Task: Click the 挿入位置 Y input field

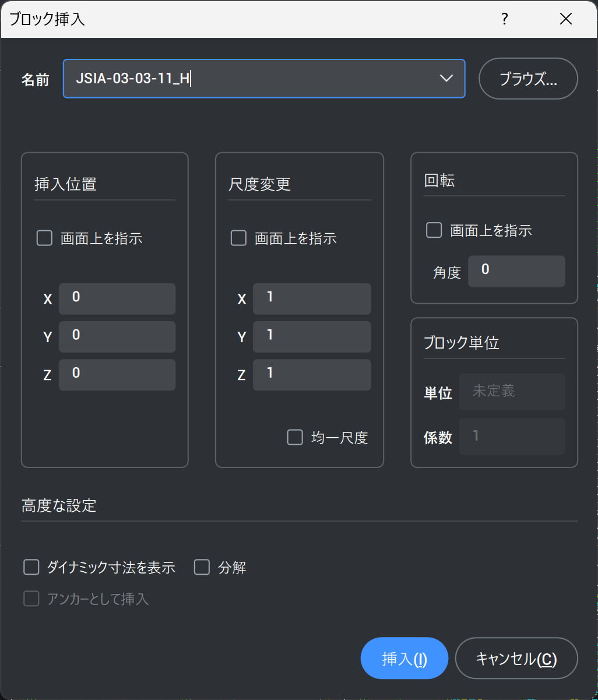Action: pyautogui.click(x=117, y=336)
